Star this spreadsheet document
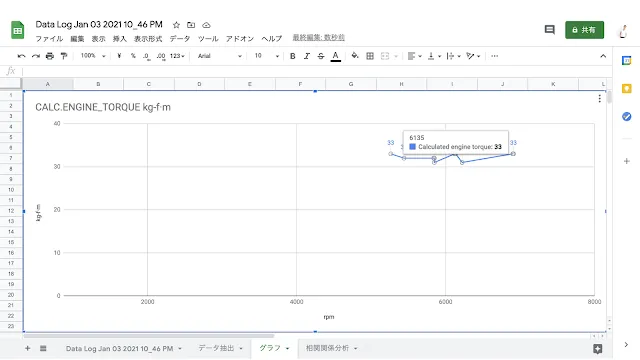 tap(176, 25)
